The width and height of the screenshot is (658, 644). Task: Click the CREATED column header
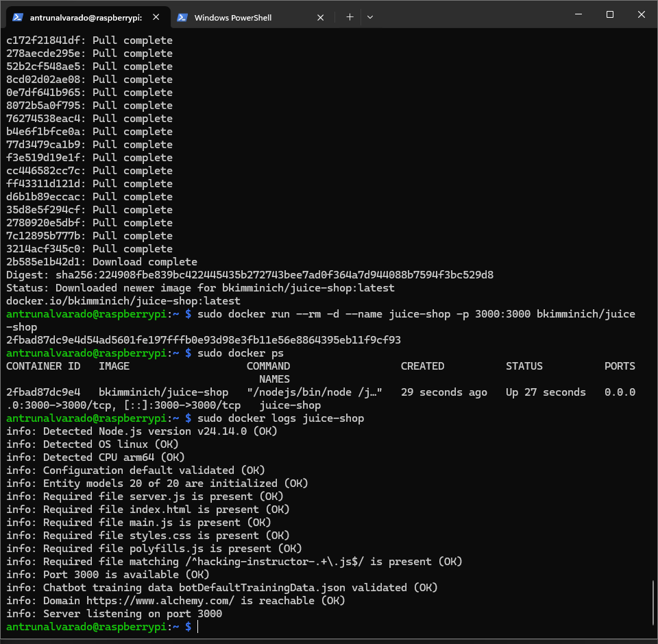click(422, 366)
